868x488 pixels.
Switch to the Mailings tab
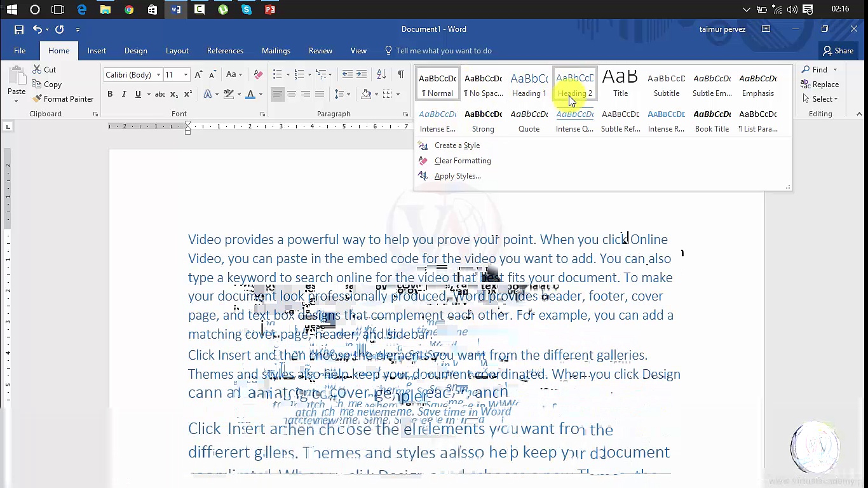click(276, 51)
